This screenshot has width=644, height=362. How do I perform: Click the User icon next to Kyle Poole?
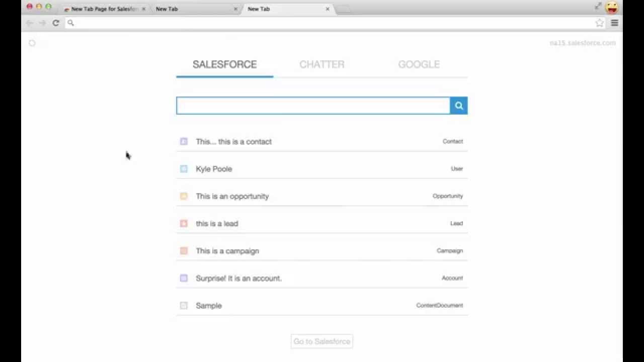point(184,169)
